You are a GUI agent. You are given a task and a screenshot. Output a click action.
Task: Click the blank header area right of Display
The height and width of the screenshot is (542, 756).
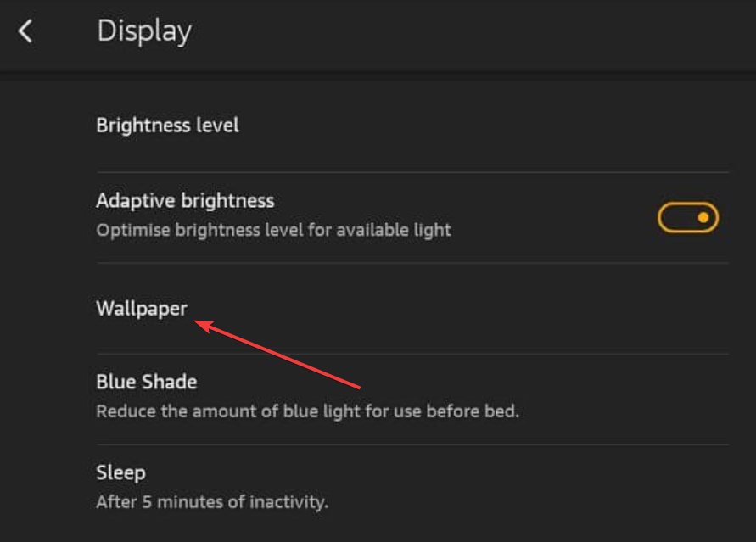pos(475,32)
